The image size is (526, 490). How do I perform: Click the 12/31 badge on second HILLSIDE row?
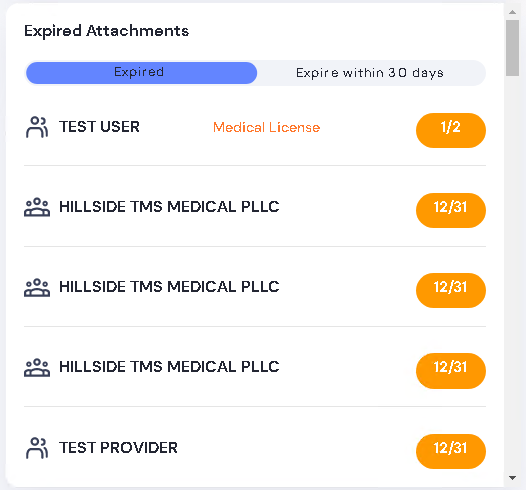coord(451,290)
